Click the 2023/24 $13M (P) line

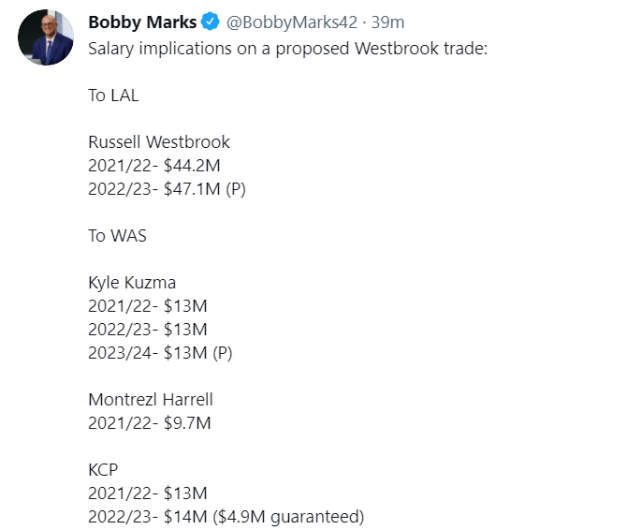(x=160, y=352)
